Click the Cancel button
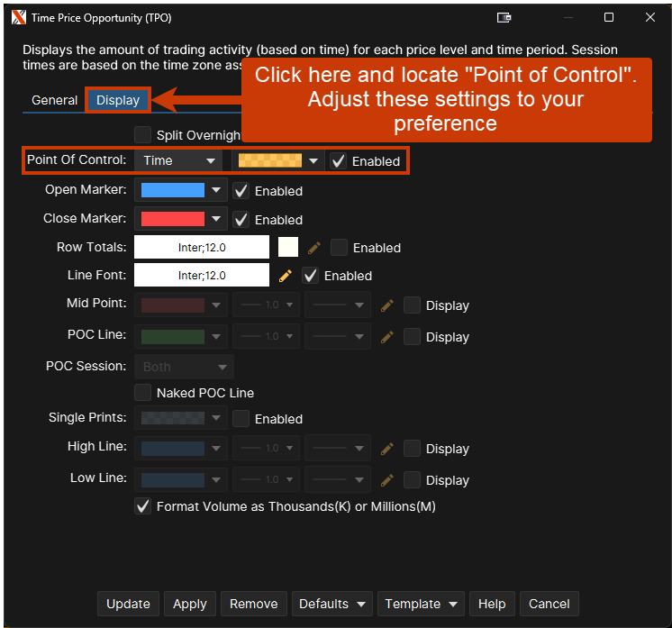Image resolution: width=672 pixels, height=628 pixels. [x=549, y=604]
